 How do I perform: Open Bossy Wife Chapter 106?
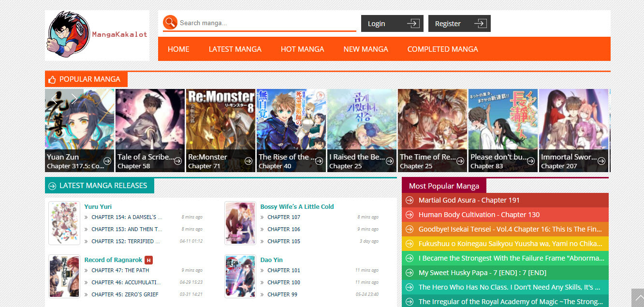(284, 229)
